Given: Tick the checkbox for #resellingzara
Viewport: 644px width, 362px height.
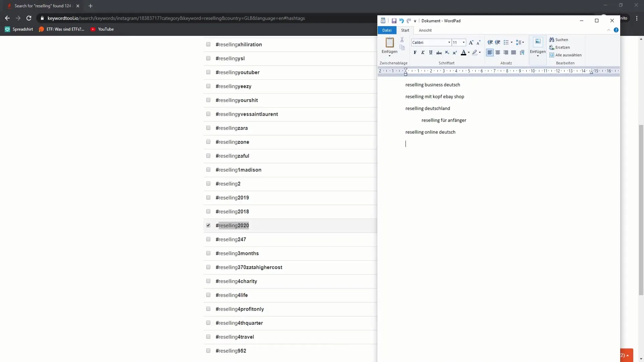Looking at the screenshot, I should click(208, 128).
